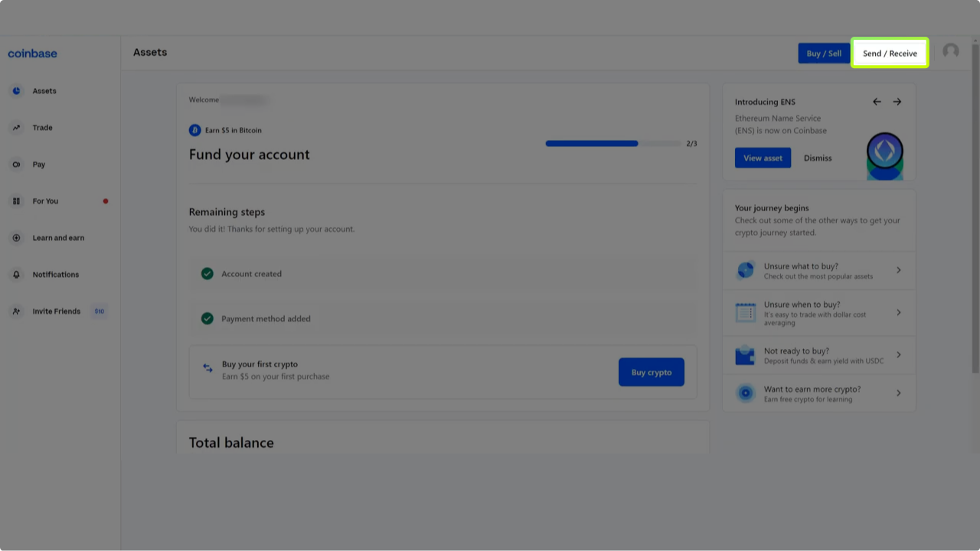Expand Unsure what to buy chevron

899,270
